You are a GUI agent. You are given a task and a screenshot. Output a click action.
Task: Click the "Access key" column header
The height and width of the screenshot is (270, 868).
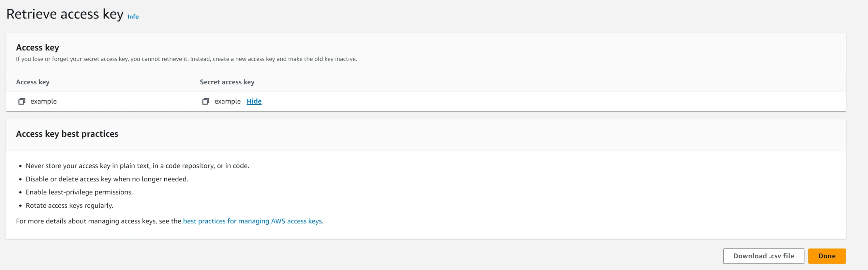coord(33,82)
